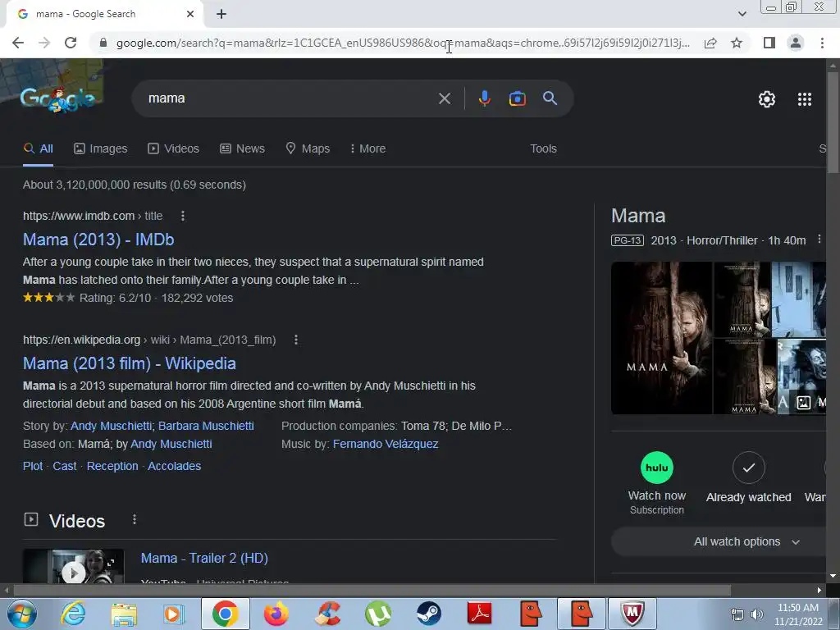This screenshot has height=630, width=840.
Task: Click the share page icon in address bar
Action: coord(710,43)
